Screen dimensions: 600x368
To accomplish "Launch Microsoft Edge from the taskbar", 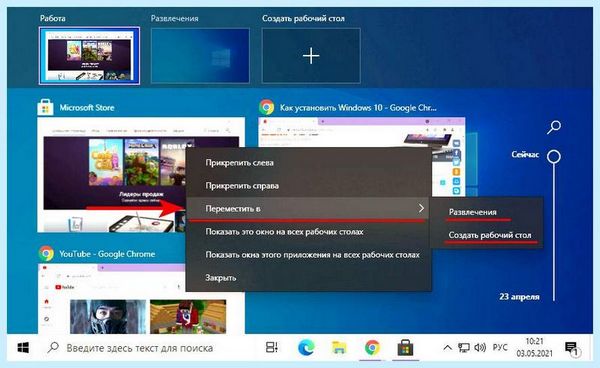I will coord(306,348).
